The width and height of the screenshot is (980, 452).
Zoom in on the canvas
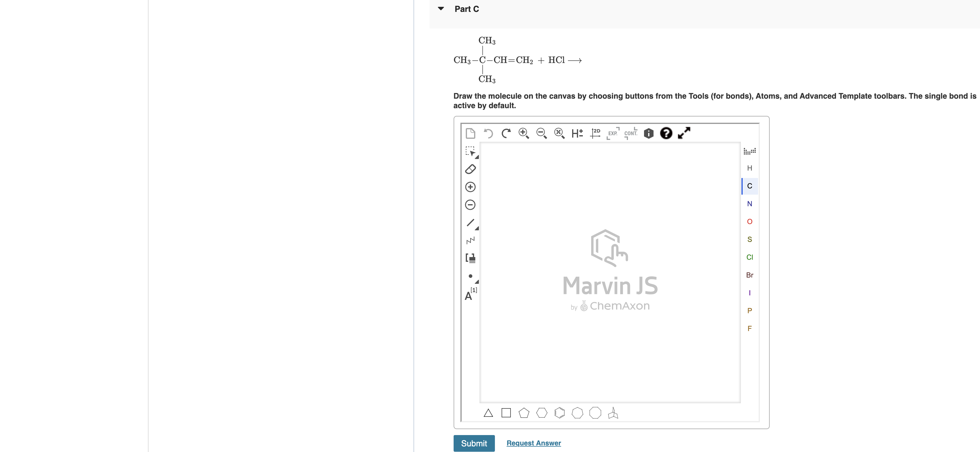coord(523,133)
